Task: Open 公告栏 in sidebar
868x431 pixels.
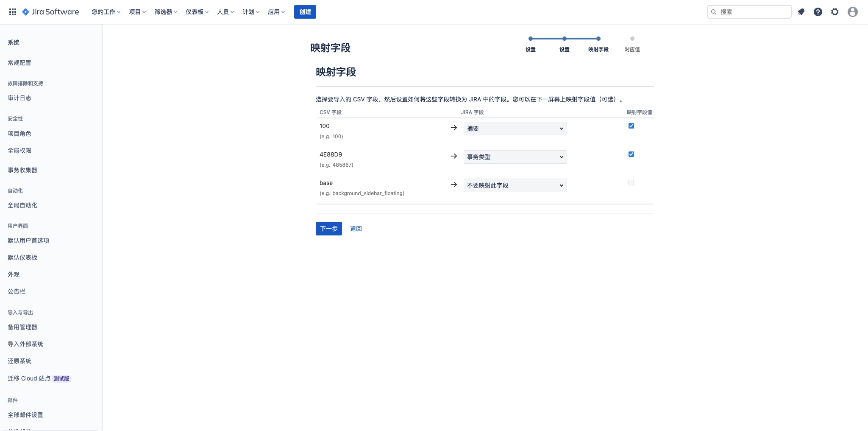Action: 17,291
